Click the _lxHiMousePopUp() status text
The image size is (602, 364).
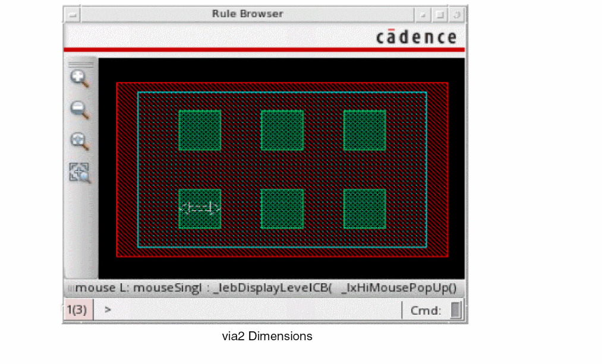(399, 287)
